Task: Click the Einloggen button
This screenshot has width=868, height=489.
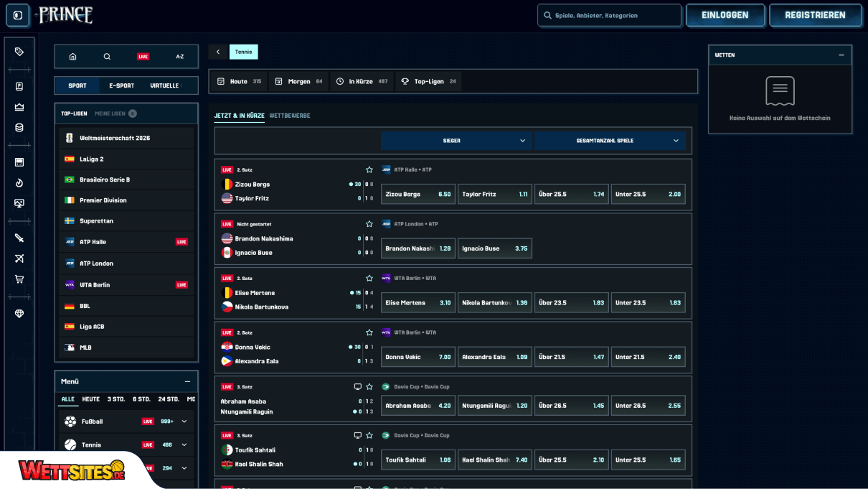Action: [x=725, y=15]
